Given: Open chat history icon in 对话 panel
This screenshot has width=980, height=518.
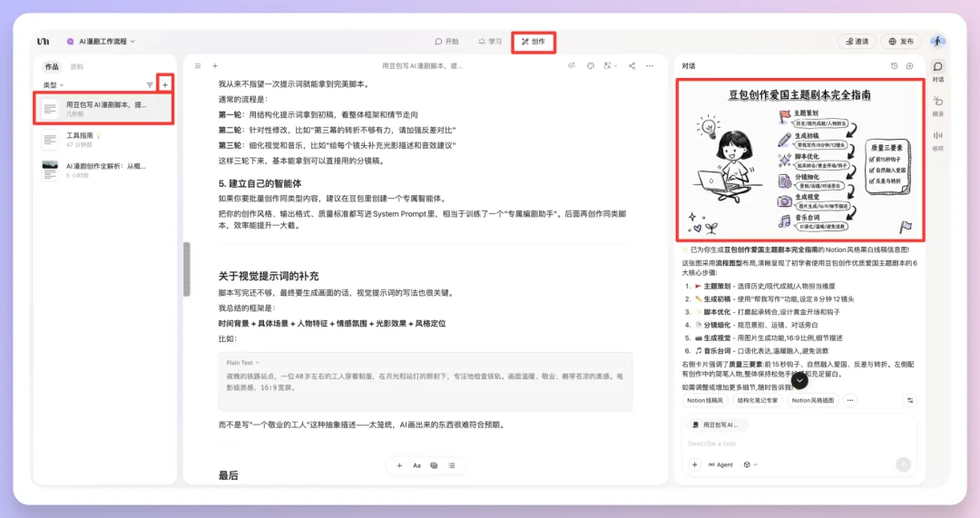Looking at the screenshot, I should click(894, 65).
